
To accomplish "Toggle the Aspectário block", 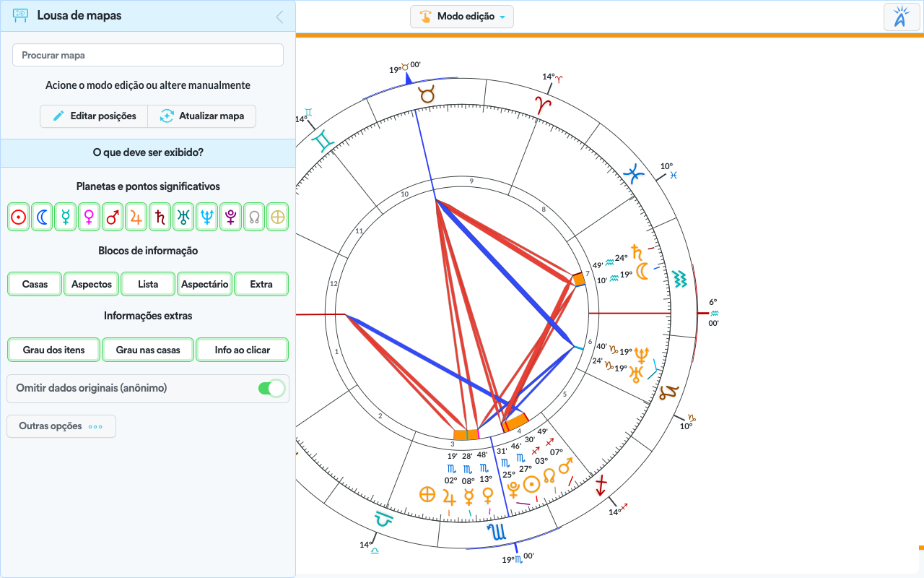I will coord(204,284).
